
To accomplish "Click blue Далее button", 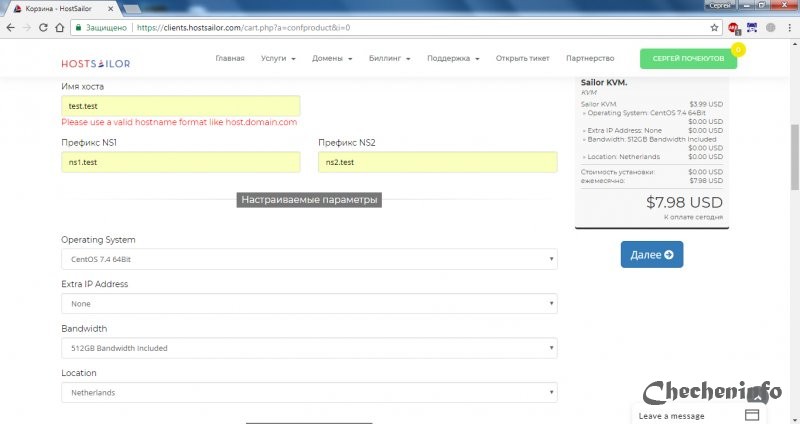I will pyautogui.click(x=652, y=255).
